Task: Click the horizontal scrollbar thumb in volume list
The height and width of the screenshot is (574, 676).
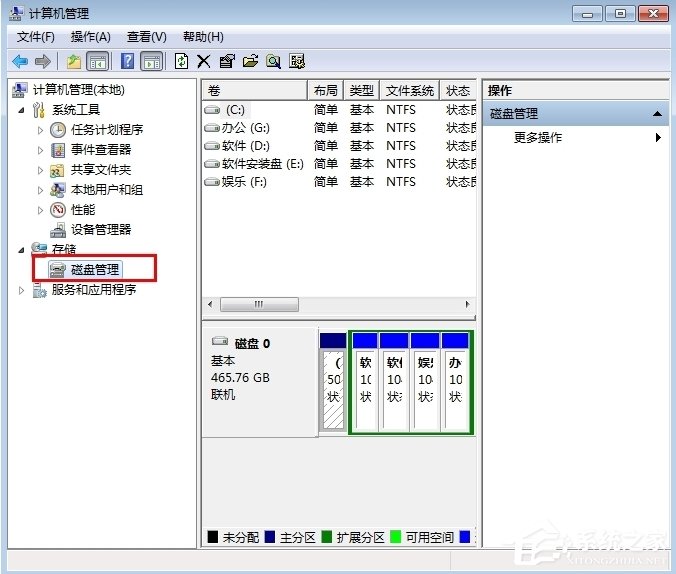Action: point(259,304)
